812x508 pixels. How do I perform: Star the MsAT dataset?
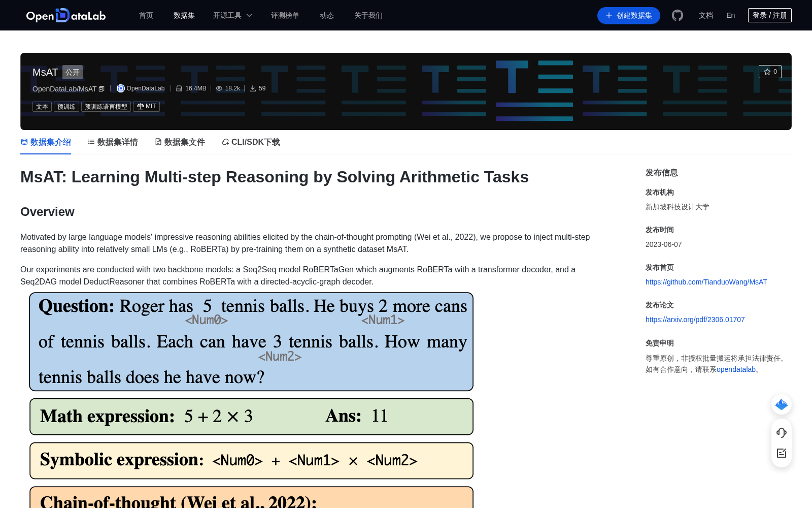tap(770, 72)
